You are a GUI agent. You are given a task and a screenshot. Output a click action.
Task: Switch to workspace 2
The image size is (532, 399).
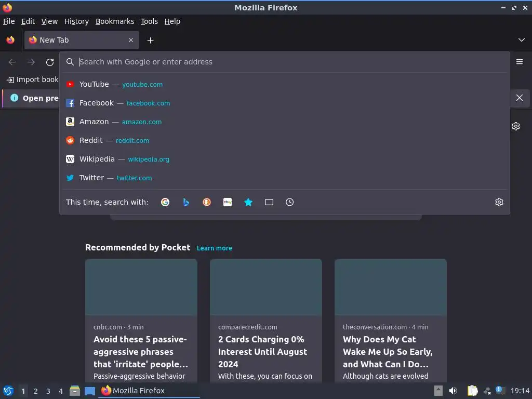click(x=36, y=391)
